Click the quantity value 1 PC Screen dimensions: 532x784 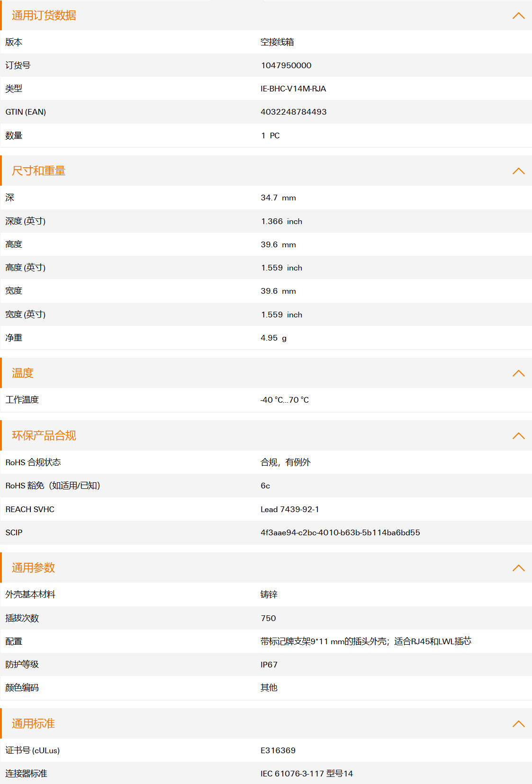point(271,135)
